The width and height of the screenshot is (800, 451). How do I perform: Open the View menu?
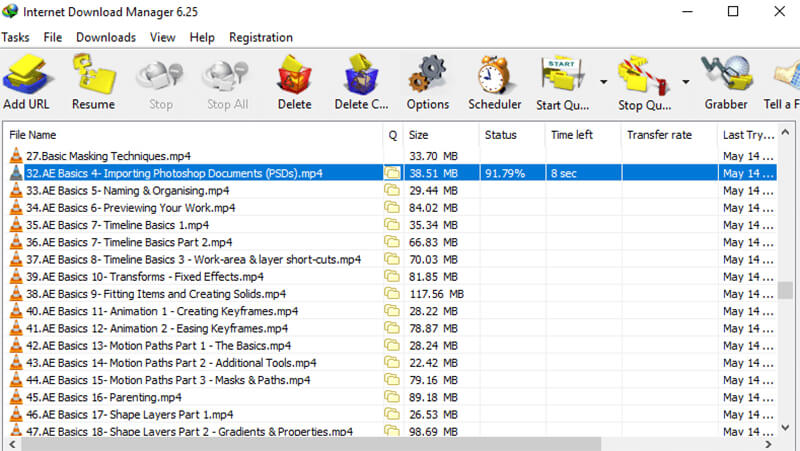point(163,37)
